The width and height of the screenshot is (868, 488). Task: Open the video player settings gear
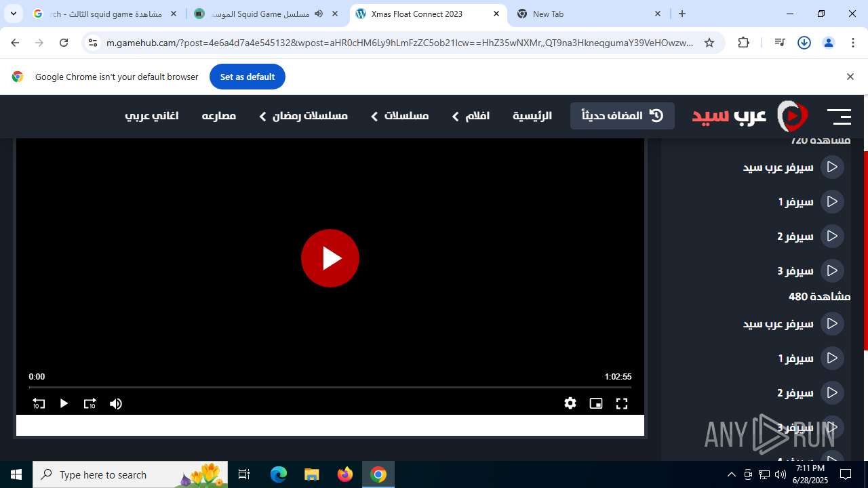[x=570, y=403]
